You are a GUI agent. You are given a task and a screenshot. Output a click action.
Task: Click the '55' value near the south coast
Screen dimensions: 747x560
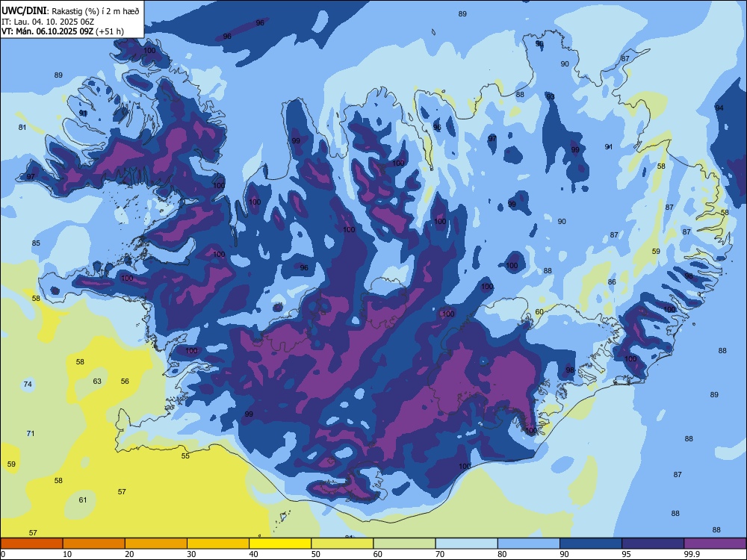(185, 455)
